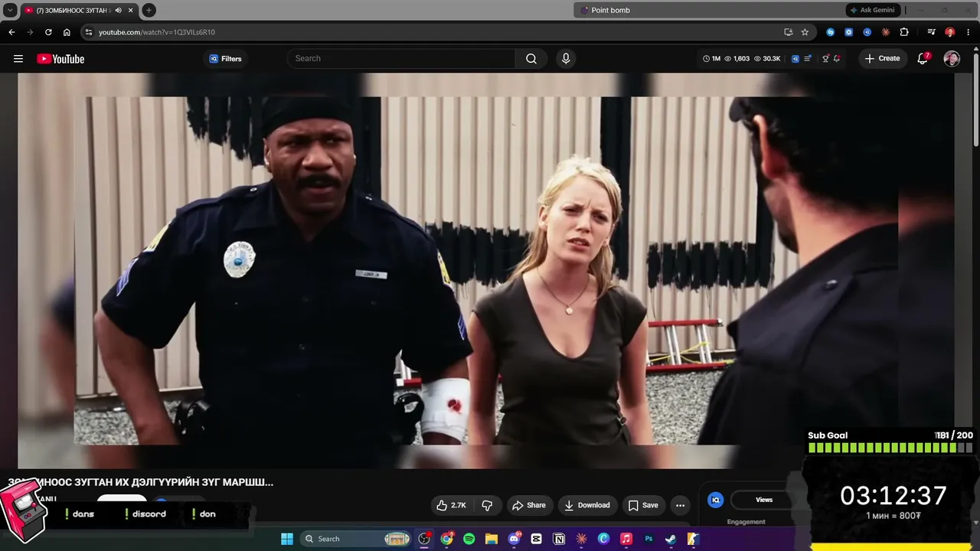The height and width of the screenshot is (551, 980).
Task: Select the youtube.com URL in address bar
Action: [x=157, y=32]
